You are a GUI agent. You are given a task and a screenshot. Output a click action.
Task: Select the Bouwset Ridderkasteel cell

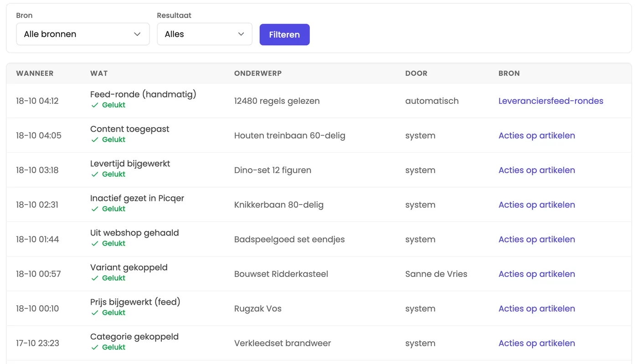tap(281, 274)
